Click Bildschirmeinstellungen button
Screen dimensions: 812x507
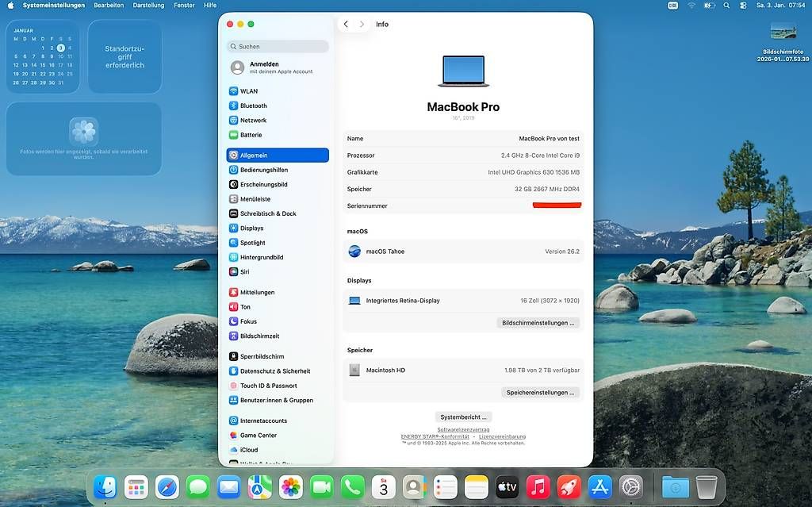point(538,323)
